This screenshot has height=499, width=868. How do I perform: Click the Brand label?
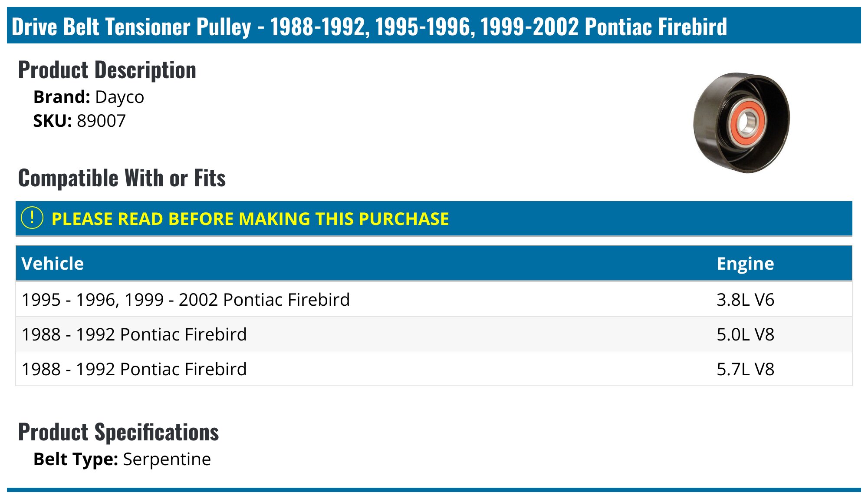[62, 97]
